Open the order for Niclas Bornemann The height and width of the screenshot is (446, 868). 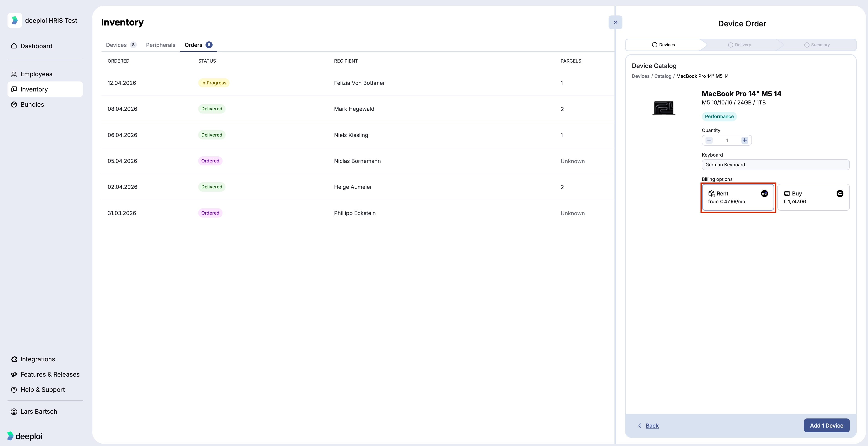pos(358,161)
